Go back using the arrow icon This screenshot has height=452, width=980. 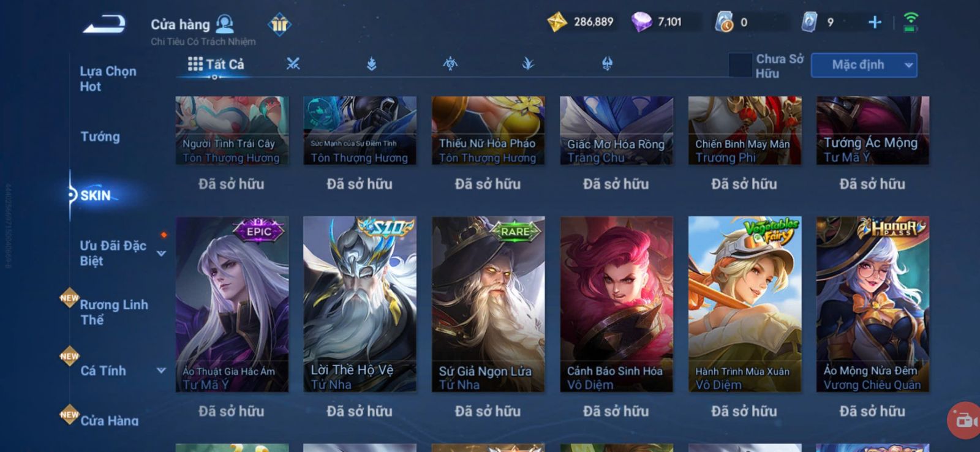[104, 24]
